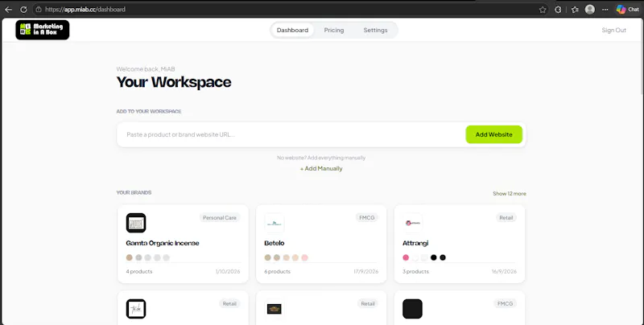Viewport: 644px width, 325px height.
Task: Go back using the browser back arrow
Action: coord(8,10)
